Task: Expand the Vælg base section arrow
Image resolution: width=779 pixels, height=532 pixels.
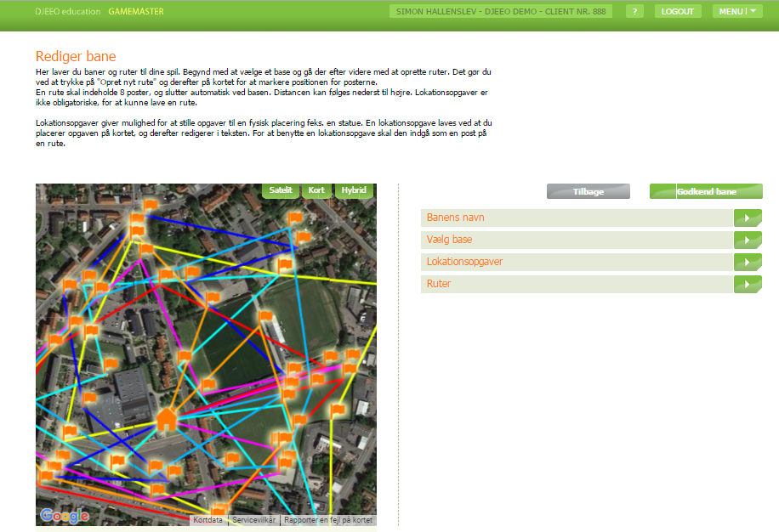Action: tap(748, 241)
